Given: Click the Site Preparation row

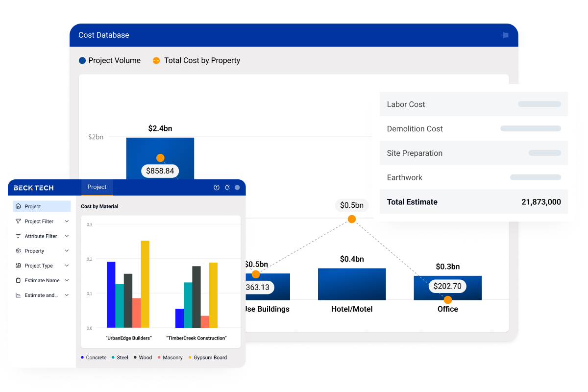Looking at the screenshot, I should pyautogui.click(x=474, y=153).
